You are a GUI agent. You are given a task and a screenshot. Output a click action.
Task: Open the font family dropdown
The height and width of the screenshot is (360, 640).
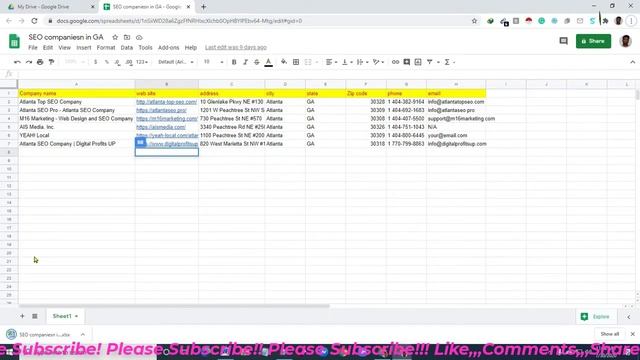(176, 62)
